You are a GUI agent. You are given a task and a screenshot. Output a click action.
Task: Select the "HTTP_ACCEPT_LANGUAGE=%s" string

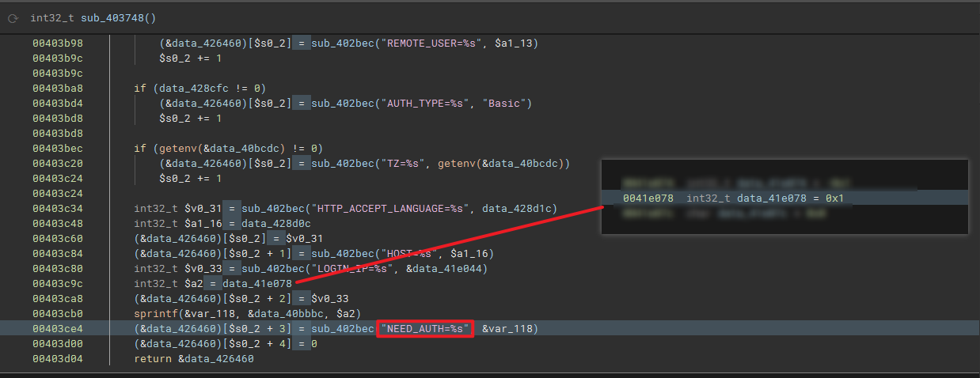393,209
